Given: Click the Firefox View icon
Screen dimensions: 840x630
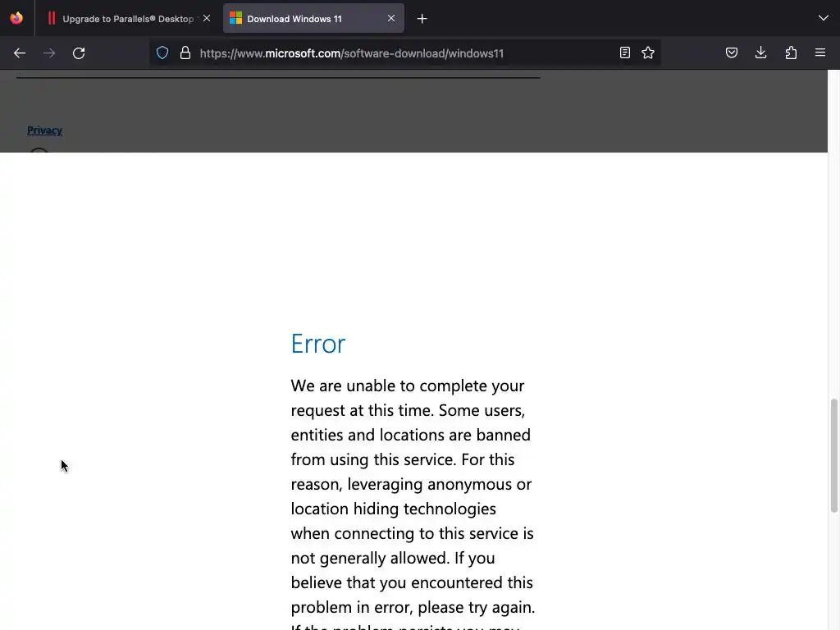Looking at the screenshot, I should [16, 18].
